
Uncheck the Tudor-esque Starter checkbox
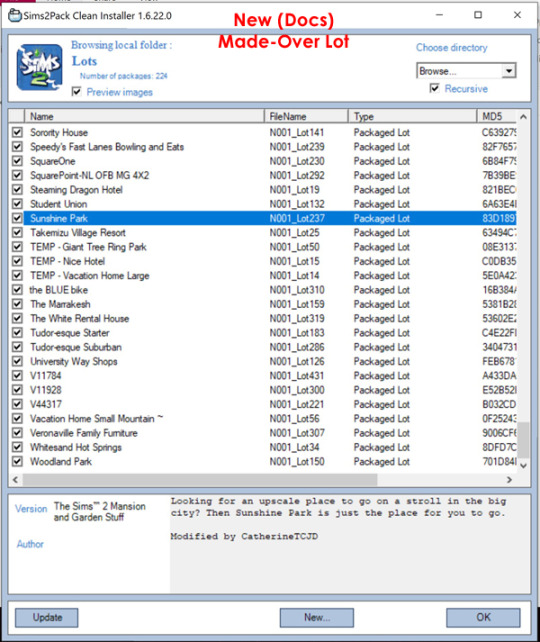(17, 332)
